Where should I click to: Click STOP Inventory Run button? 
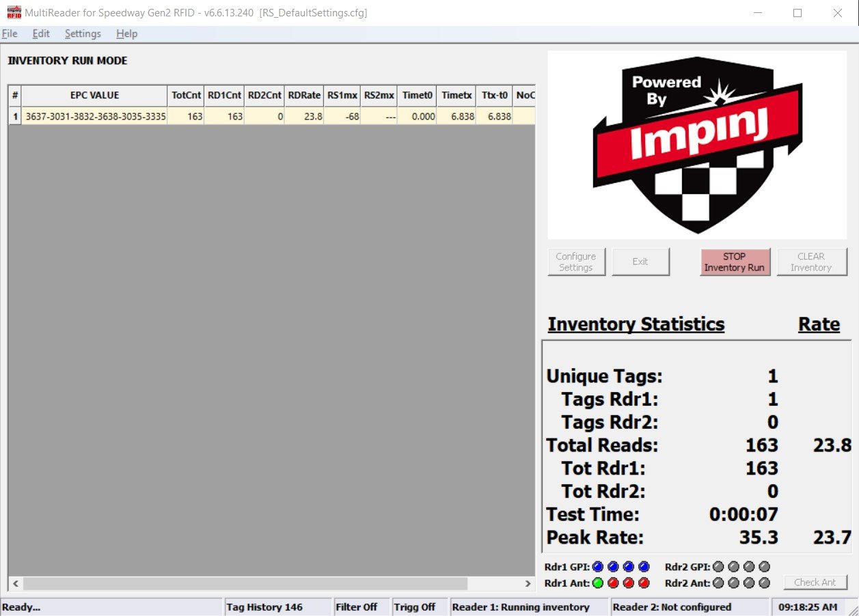click(735, 262)
